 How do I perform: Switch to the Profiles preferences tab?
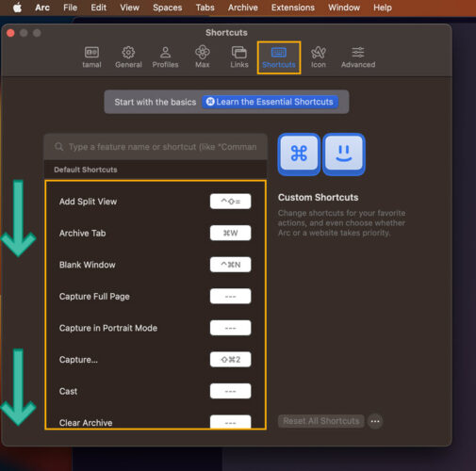click(x=165, y=57)
